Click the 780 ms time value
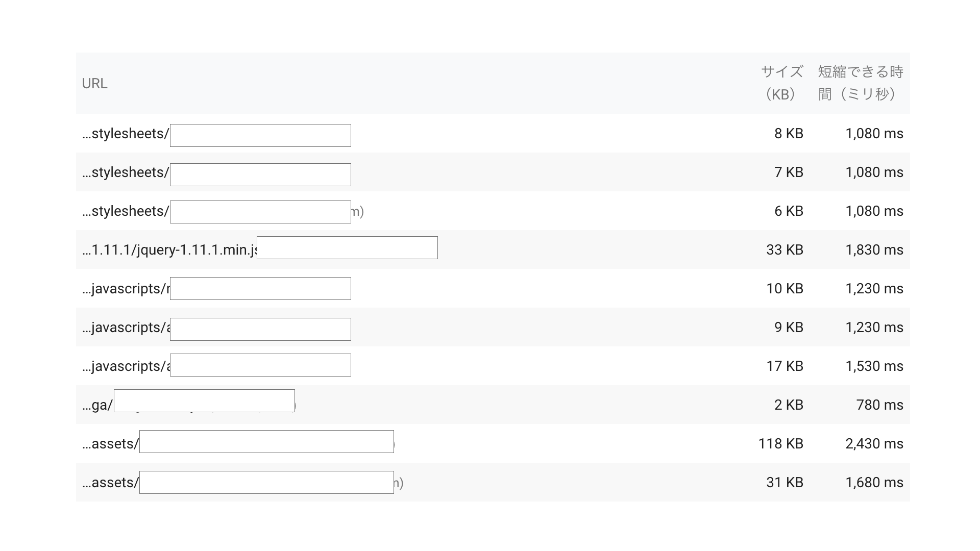This screenshot has height=551, width=980. coord(879,405)
